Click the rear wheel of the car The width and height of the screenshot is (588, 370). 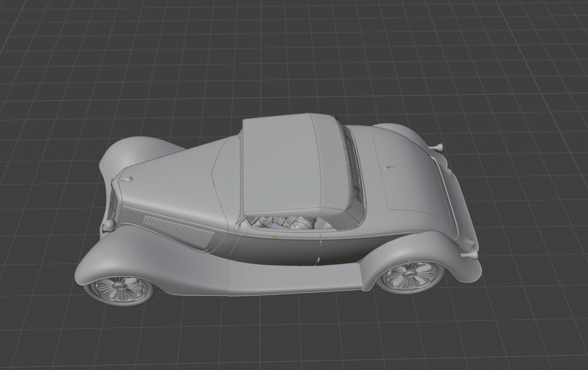(x=410, y=275)
